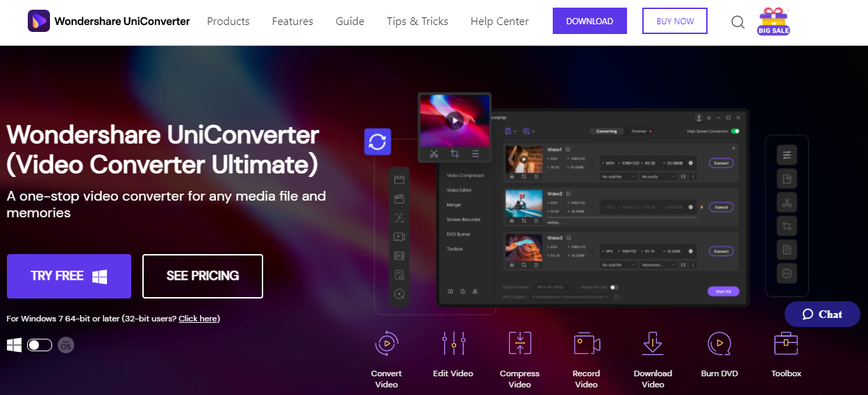This screenshot has width=868, height=395.
Task: Open the Products menu
Action: coord(228,22)
